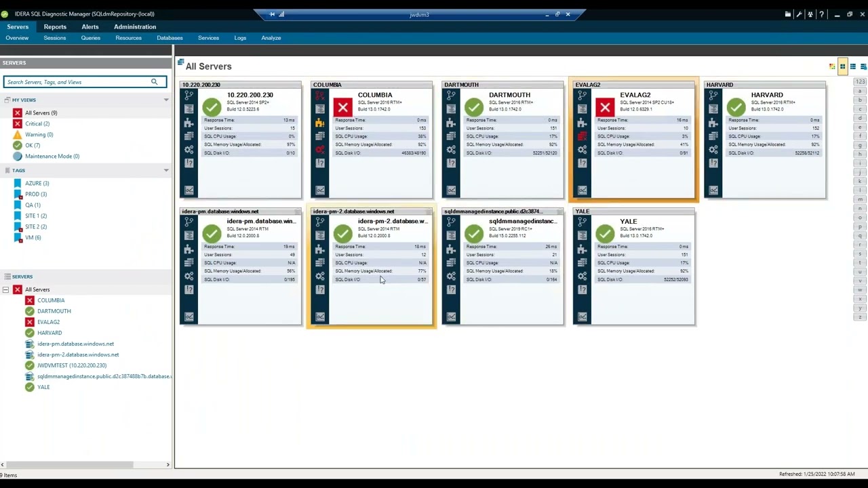
Task: Open the analyze chart icon on YALE card
Action: (581, 317)
